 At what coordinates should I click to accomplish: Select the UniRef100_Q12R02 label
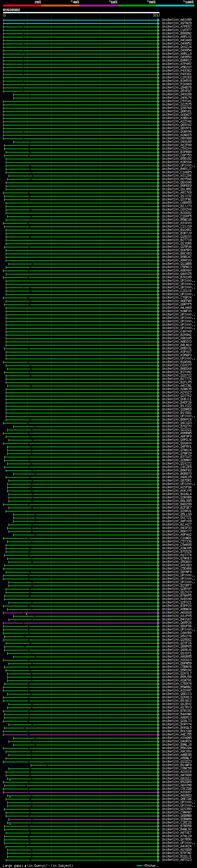coord(177,704)
